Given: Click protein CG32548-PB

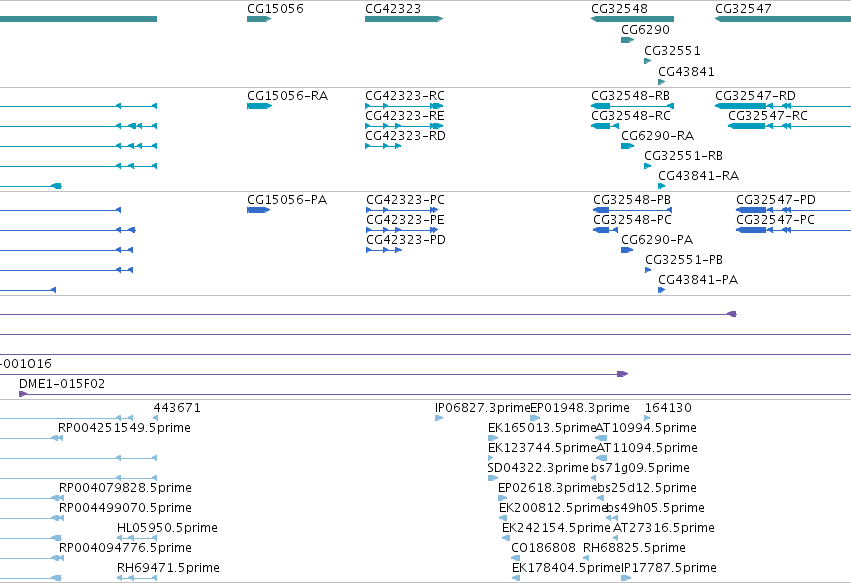Looking at the screenshot, I should click(632, 200).
